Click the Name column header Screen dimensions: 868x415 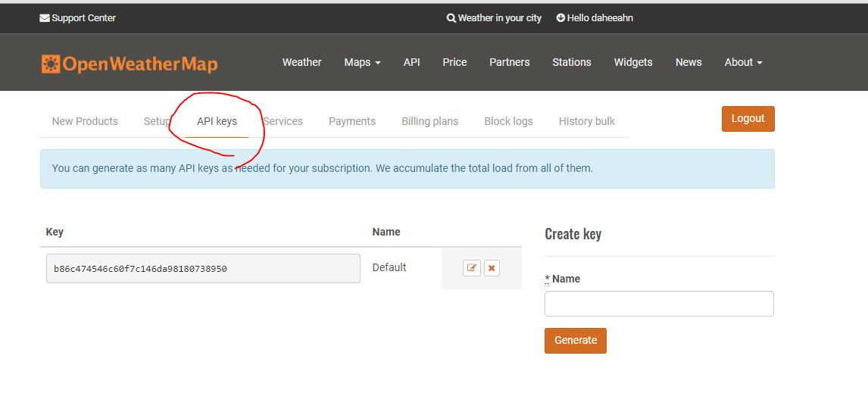click(x=386, y=232)
